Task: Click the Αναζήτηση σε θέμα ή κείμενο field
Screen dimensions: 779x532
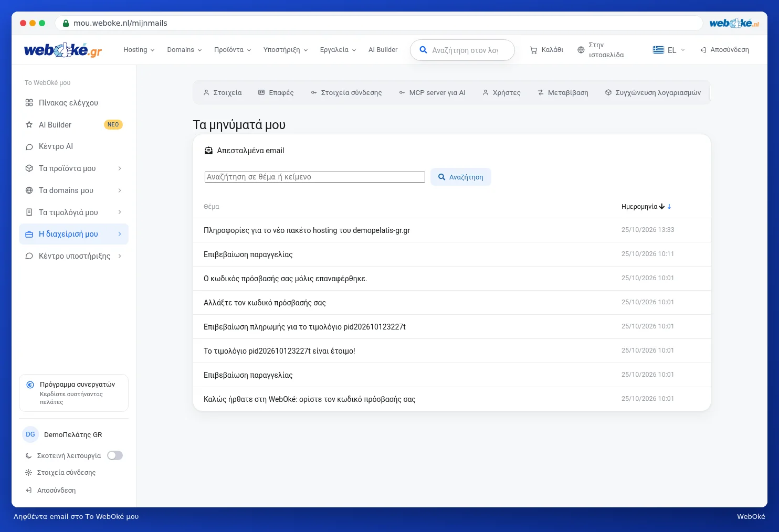Action: click(x=315, y=177)
